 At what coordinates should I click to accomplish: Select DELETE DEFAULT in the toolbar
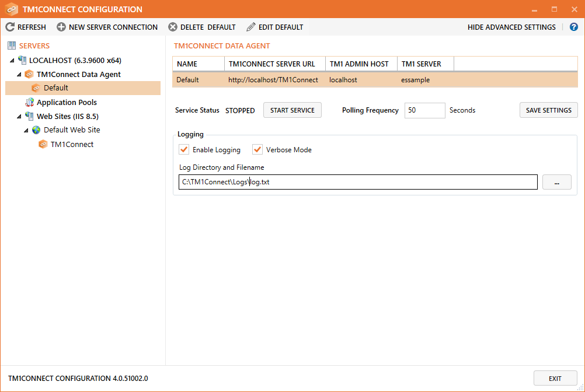pos(202,27)
